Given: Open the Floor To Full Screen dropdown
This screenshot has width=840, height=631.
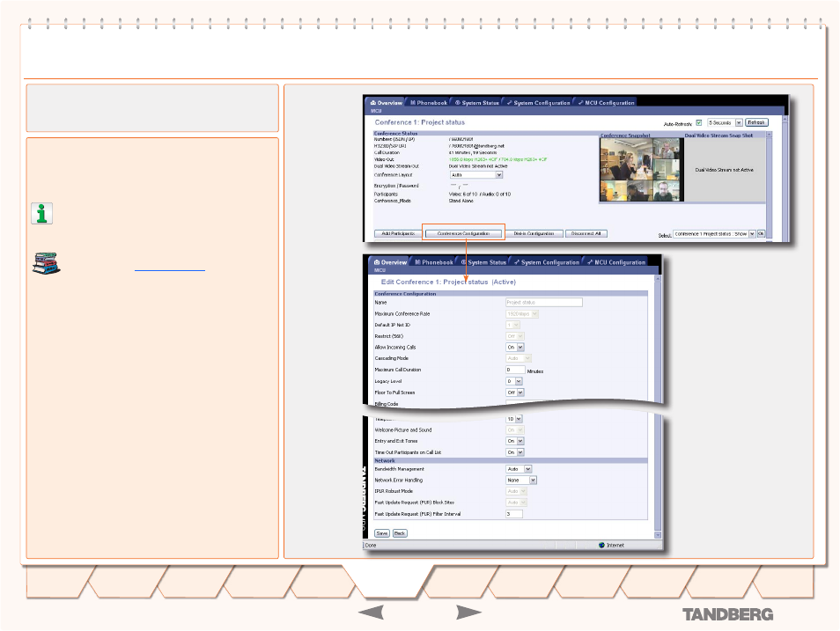Looking at the screenshot, I should [x=515, y=393].
